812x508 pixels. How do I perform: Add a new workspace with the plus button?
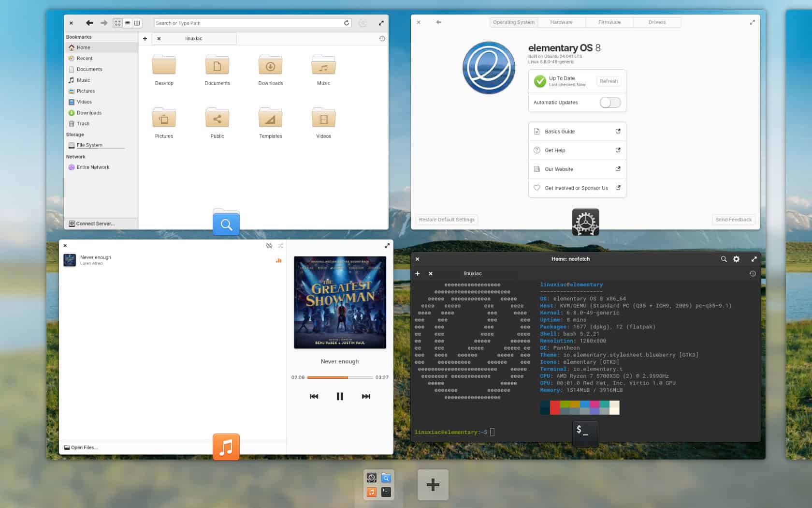[433, 484]
